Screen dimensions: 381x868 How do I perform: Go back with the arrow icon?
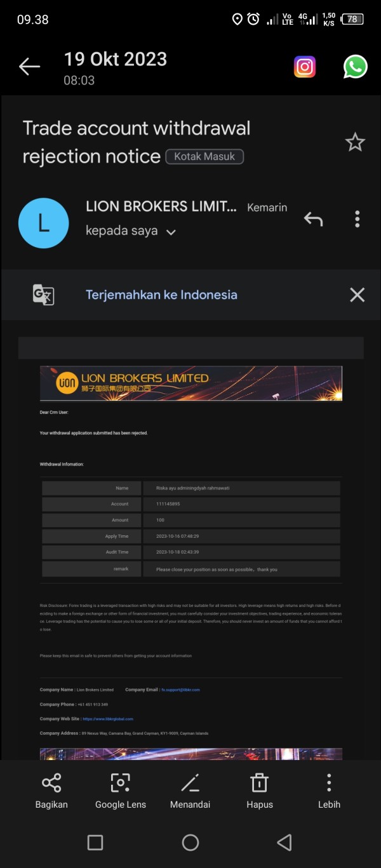[x=29, y=66]
